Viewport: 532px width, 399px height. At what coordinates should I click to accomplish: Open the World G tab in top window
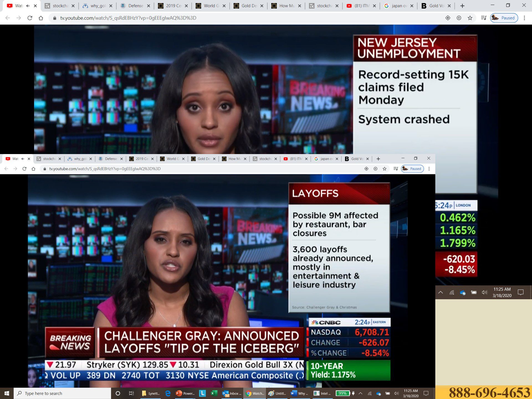tap(211, 6)
